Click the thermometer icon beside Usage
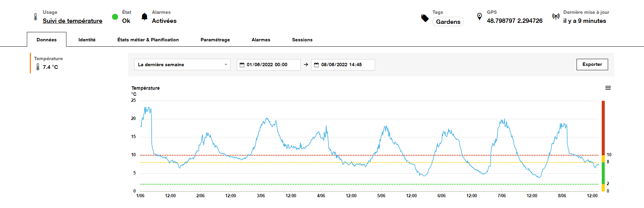 pyautogui.click(x=36, y=17)
